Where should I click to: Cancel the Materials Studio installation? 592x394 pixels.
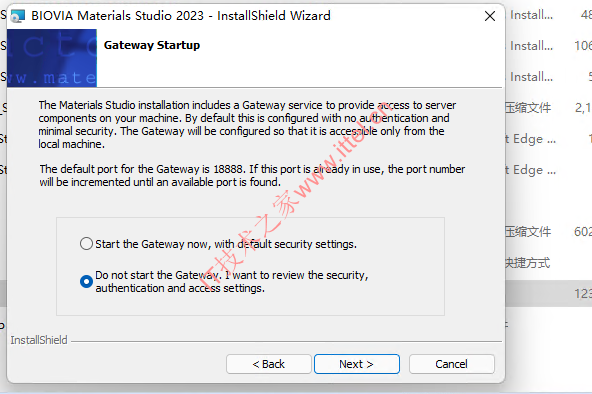tap(452, 364)
